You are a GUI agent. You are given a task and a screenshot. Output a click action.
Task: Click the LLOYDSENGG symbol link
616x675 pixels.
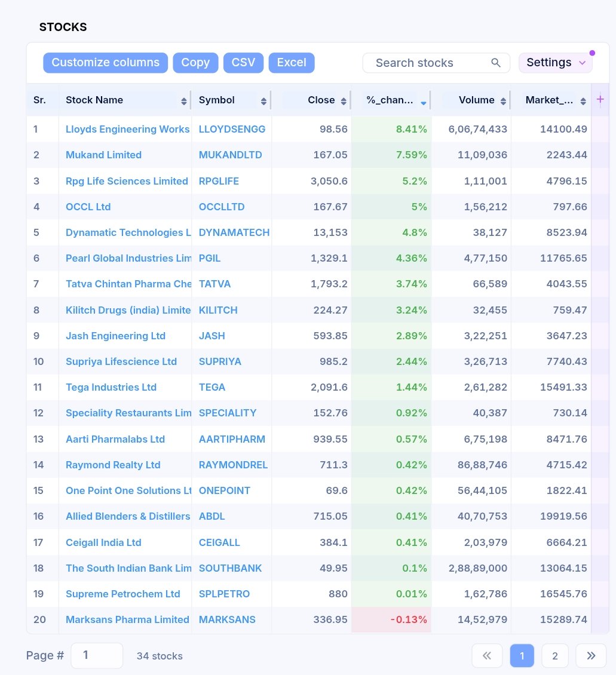tap(232, 129)
